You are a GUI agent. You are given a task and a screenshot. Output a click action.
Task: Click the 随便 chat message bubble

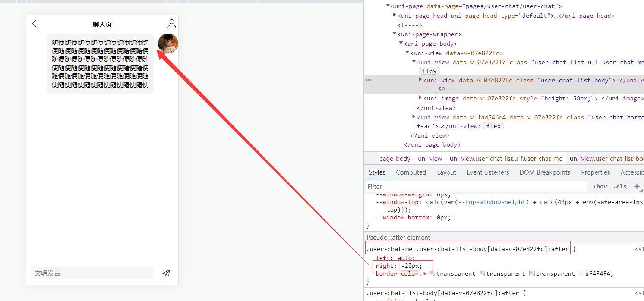(x=100, y=63)
